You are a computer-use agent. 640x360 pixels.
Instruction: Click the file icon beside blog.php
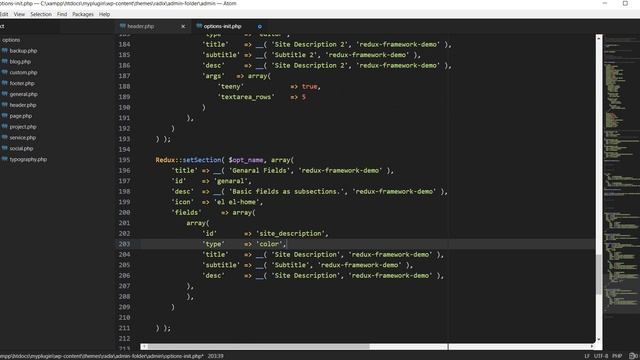[x=4, y=62]
